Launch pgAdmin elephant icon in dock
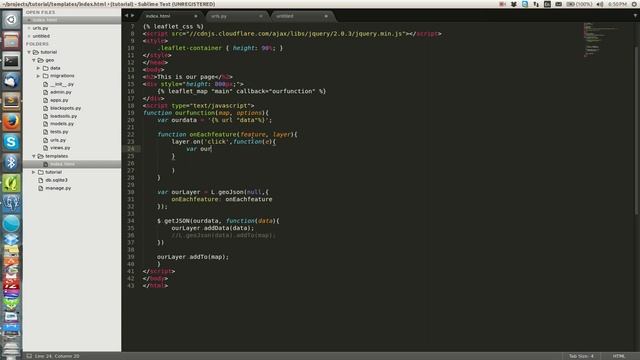Screen dimensions: 640x360 pyautogui.click(x=11, y=203)
